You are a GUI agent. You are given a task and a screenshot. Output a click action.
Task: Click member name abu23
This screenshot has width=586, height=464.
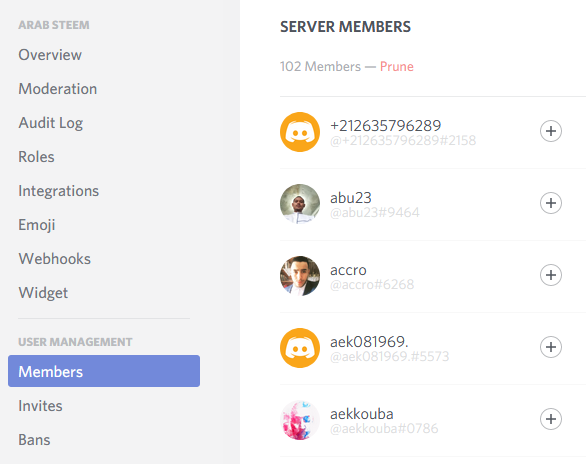(x=351, y=198)
